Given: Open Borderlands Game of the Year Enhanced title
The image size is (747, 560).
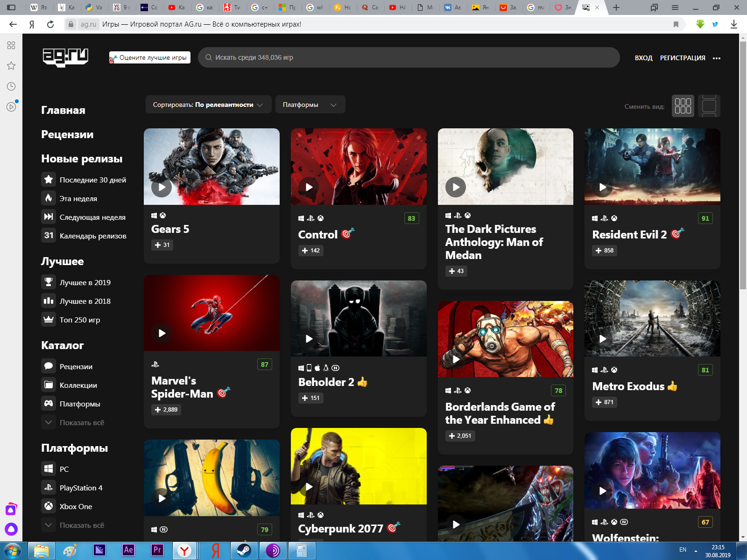Looking at the screenshot, I should pyautogui.click(x=500, y=413).
